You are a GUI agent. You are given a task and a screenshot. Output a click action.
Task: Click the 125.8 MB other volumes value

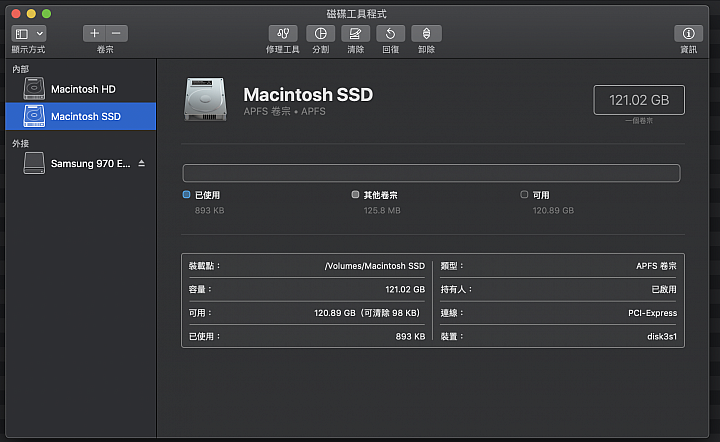coord(382,211)
